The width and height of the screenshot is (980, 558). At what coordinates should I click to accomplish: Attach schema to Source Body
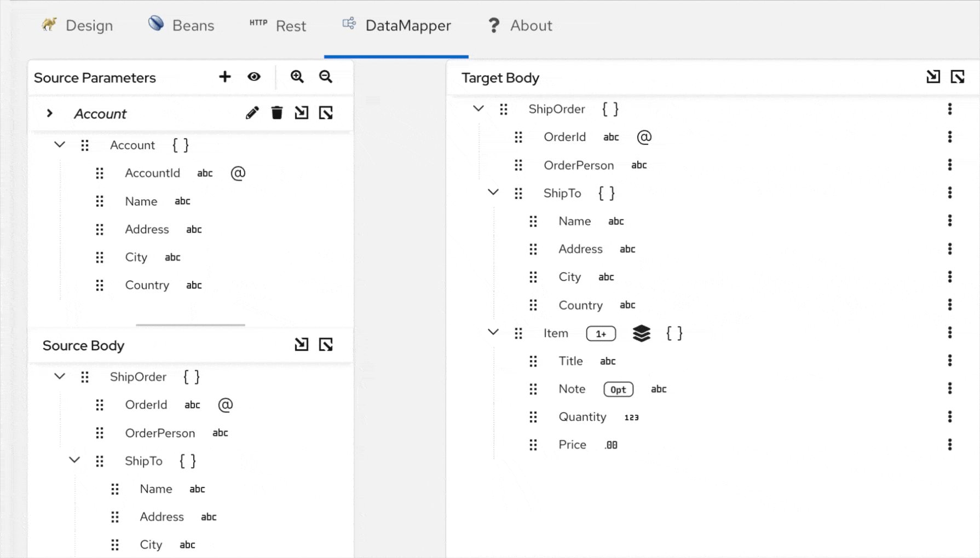click(x=301, y=345)
